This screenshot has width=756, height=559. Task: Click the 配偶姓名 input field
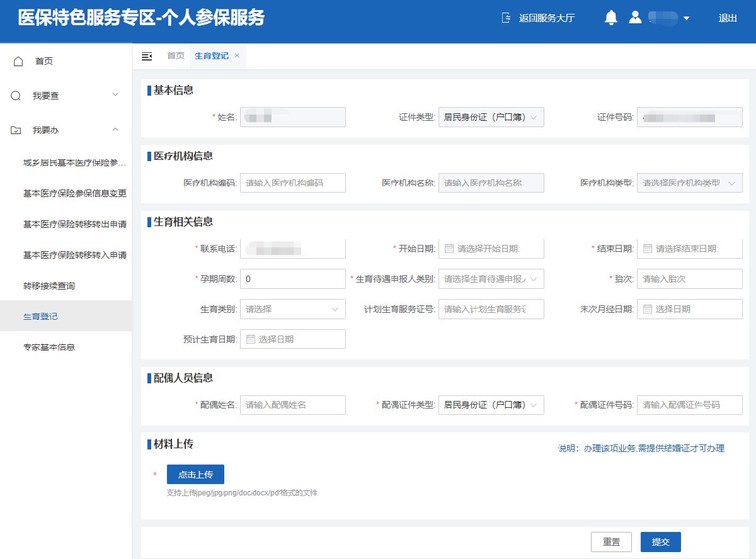tap(292, 405)
